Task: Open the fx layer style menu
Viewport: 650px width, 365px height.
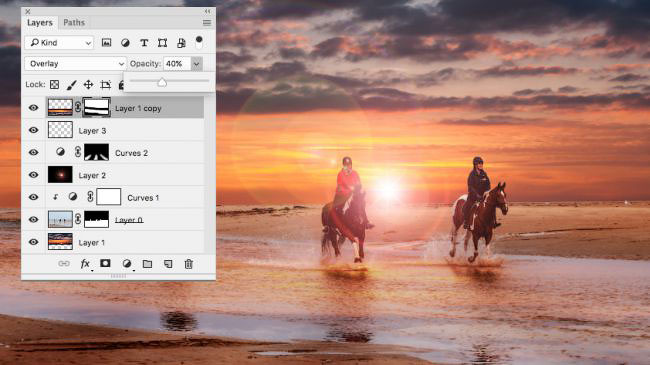Action: coord(85,264)
